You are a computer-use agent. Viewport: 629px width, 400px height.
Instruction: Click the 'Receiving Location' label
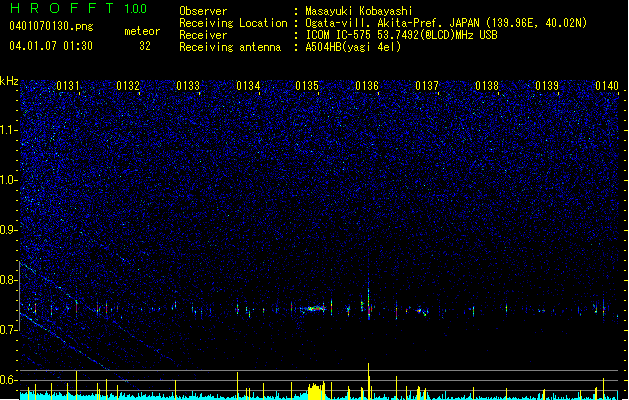(x=233, y=23)
